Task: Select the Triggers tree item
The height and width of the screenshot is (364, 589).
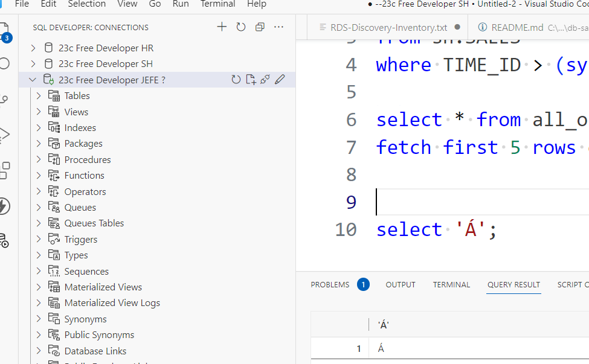Action: click(80, 239)
